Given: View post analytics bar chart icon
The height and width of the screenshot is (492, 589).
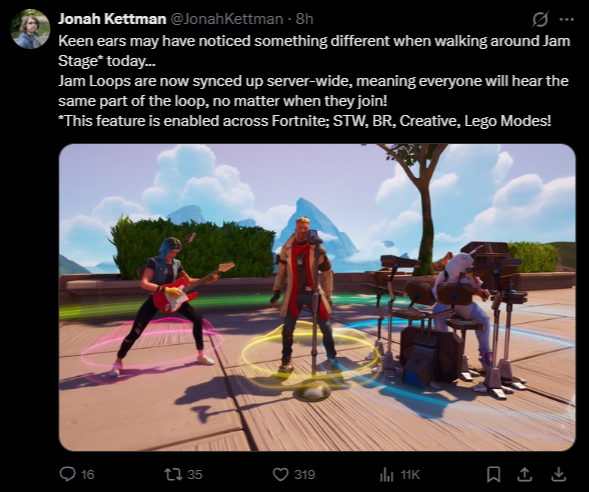Looking at the screenshot, I should (386, 474).
